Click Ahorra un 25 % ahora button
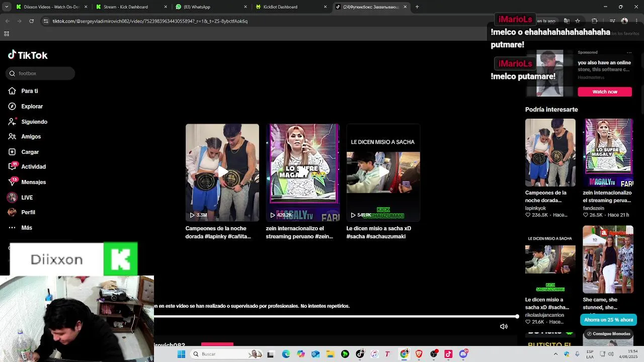The image size is (644, 362). click(x=608, y=320)
